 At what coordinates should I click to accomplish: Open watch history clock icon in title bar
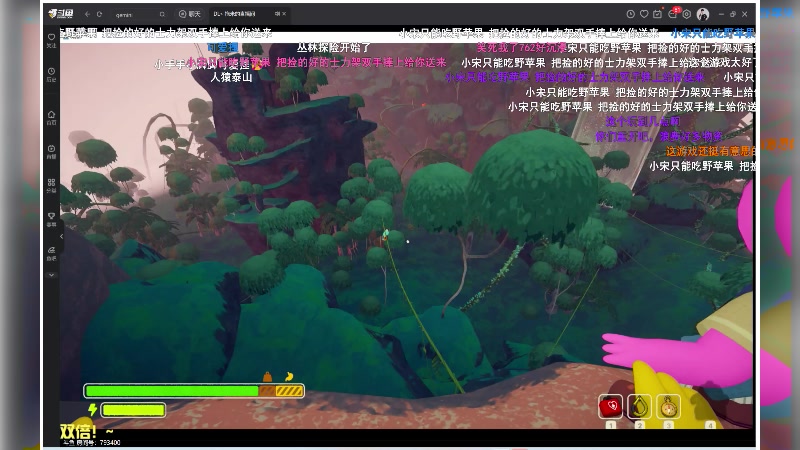[x=631, y=14]
